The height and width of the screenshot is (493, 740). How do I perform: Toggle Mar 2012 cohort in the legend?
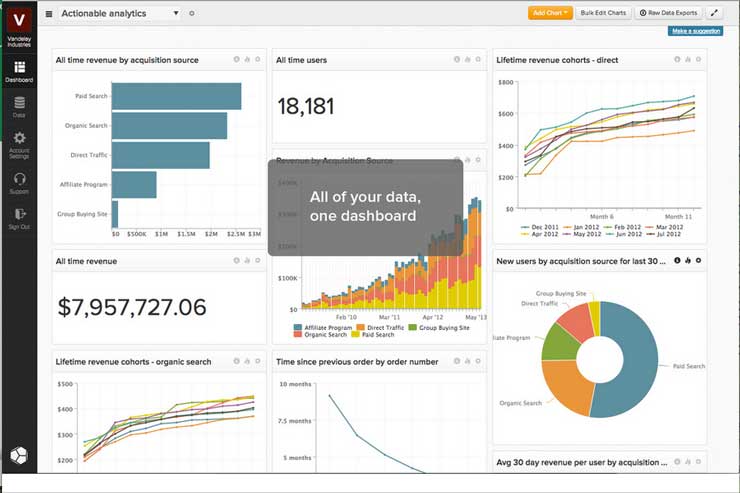pyautogui.click(x=664, y=227)
